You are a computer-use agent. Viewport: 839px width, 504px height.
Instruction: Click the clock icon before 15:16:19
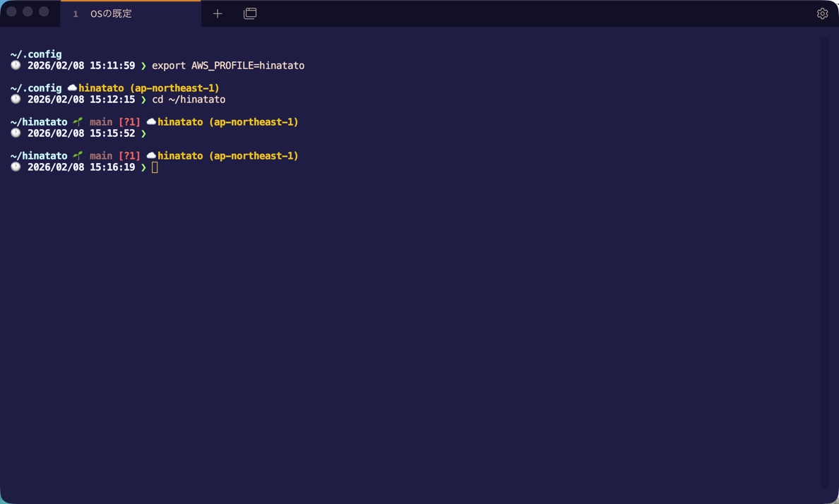tap(16, 167)
